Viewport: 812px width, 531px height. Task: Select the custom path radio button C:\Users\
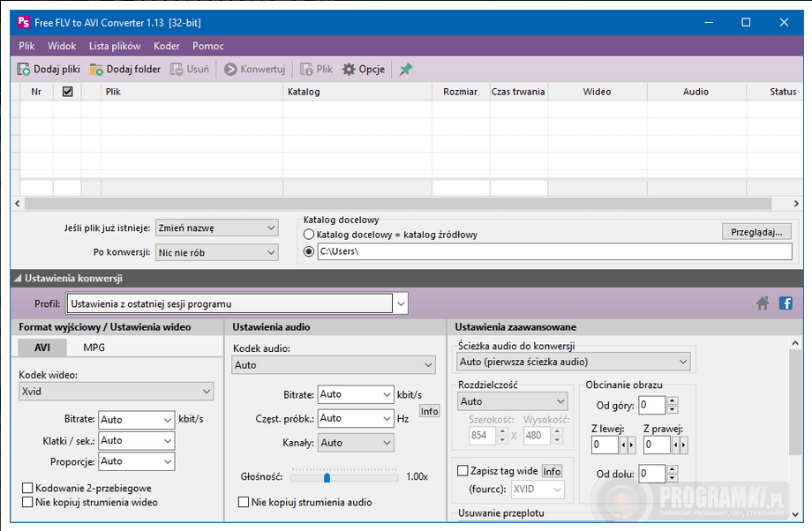[x=309, y=251]
